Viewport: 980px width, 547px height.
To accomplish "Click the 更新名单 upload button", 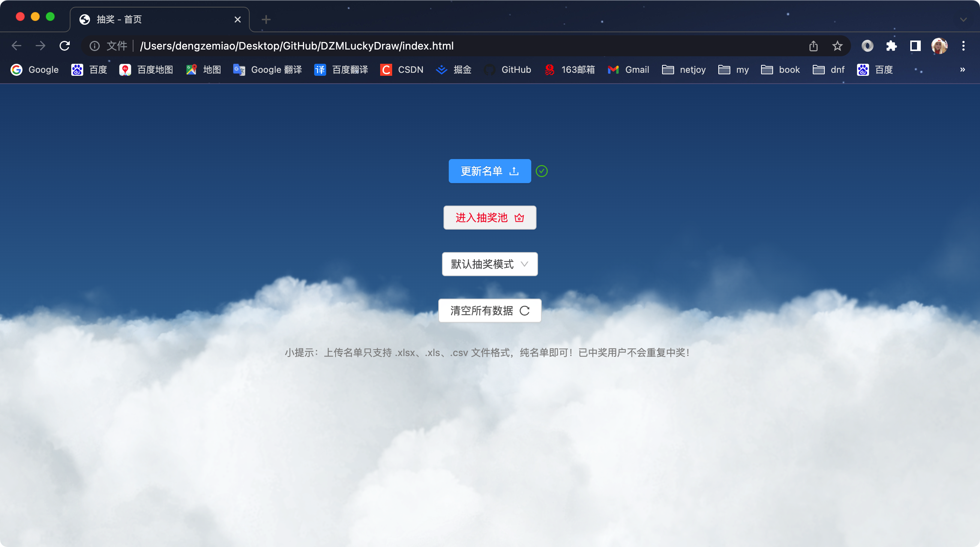I will [490, 171].
